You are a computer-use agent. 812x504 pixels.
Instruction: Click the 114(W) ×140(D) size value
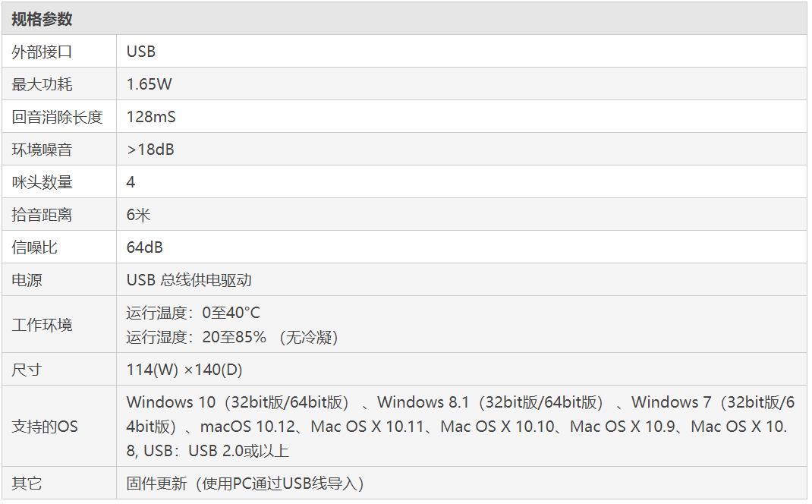pos(184,370)
